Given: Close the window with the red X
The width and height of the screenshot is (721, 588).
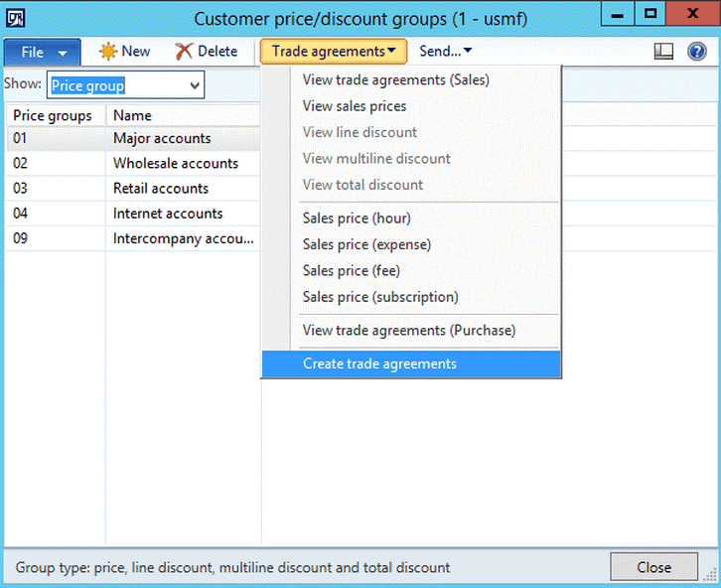Looking at the screenshot, I should pos(693,14).
